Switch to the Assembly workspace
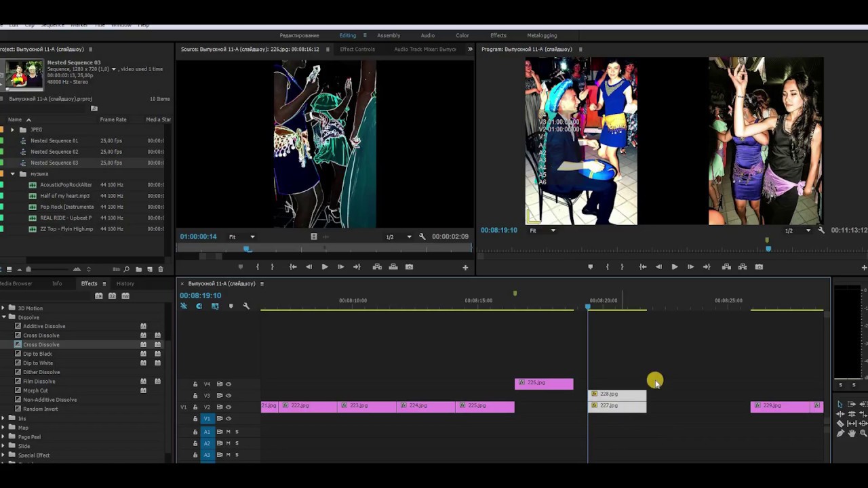 click(389, 35)
